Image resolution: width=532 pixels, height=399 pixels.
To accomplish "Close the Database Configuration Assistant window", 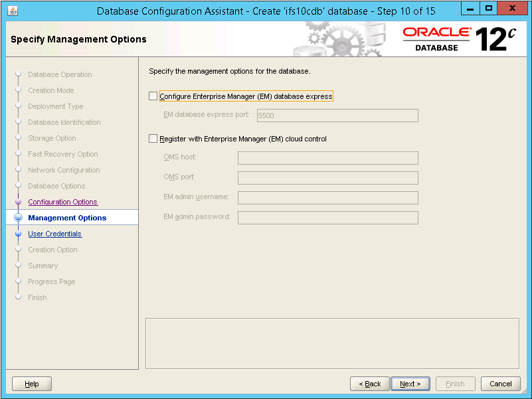I will [x=511, y=10].
